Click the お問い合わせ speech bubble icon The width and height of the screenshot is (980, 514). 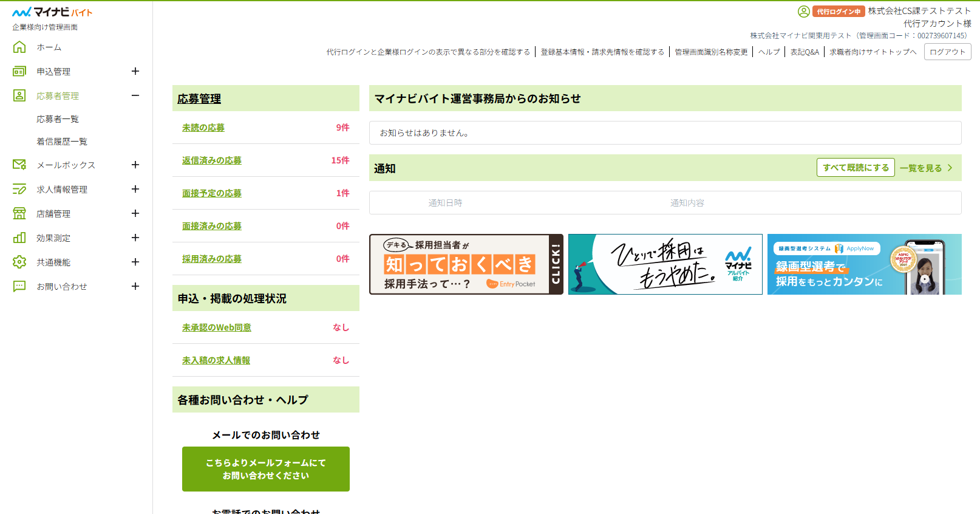coord(19,286)
